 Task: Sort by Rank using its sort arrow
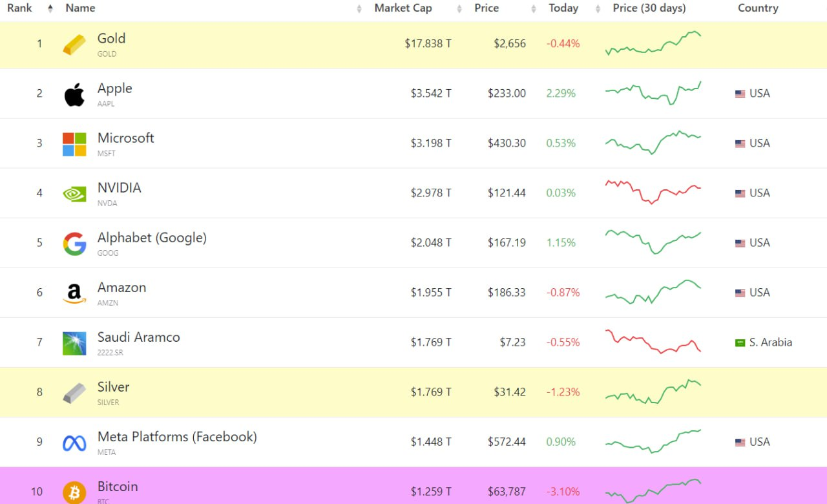point(50,8)
